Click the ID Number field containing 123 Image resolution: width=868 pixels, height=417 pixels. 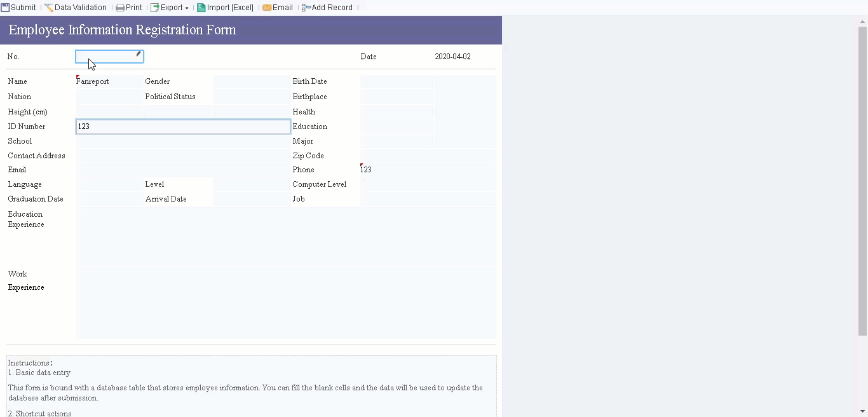pyautogui.click(x=183, y=126)
